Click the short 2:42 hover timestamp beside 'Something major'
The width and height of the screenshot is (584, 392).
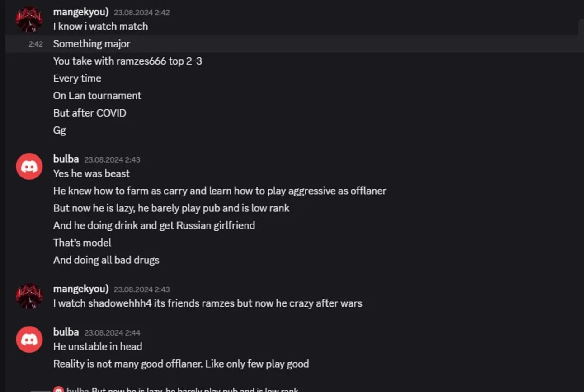36,44
